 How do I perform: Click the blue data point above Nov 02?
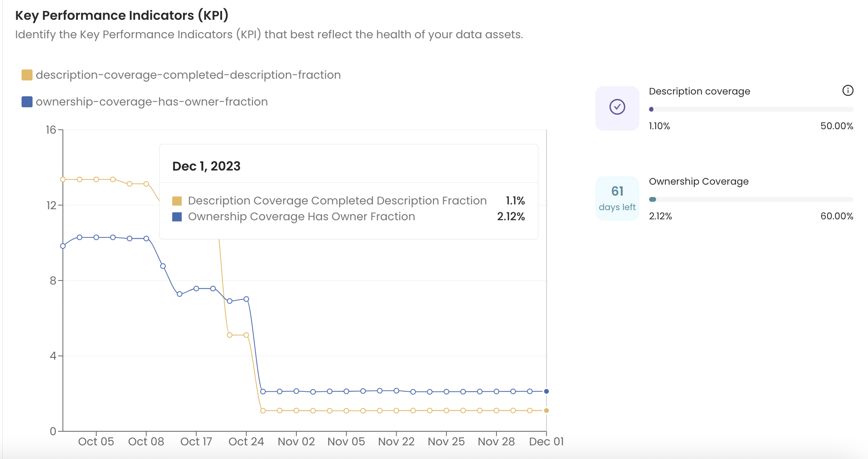(x=296, y=391)
